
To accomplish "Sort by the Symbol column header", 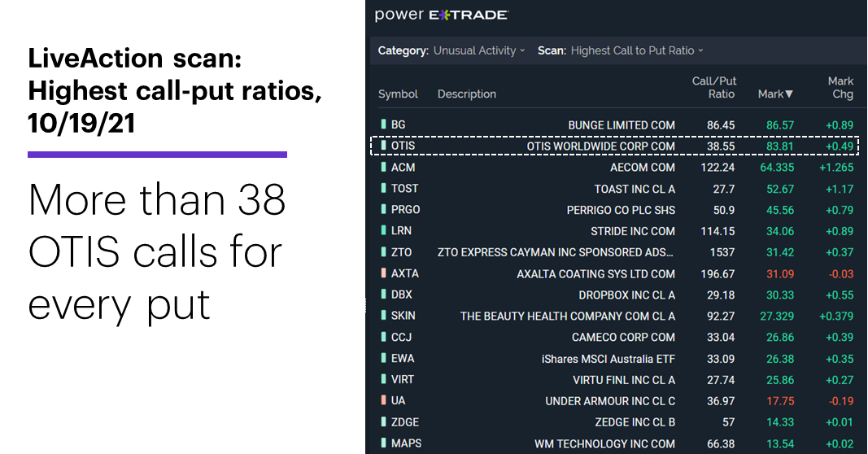I will pos(398,94).
